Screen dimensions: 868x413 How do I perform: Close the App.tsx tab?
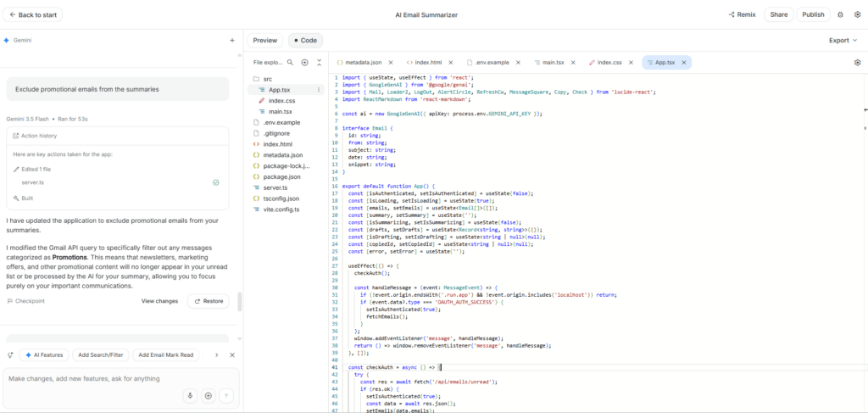(684, 63)
